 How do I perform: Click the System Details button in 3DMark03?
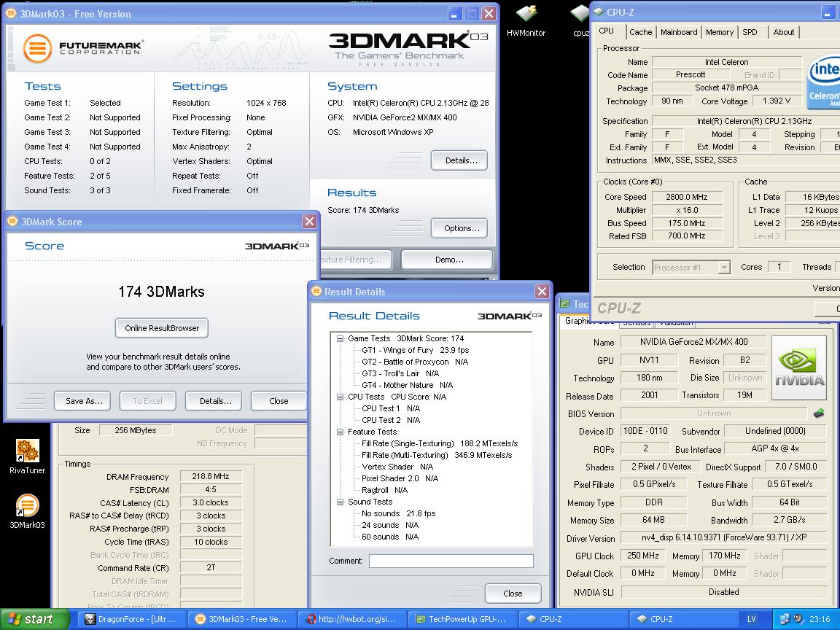click(461, 160)
